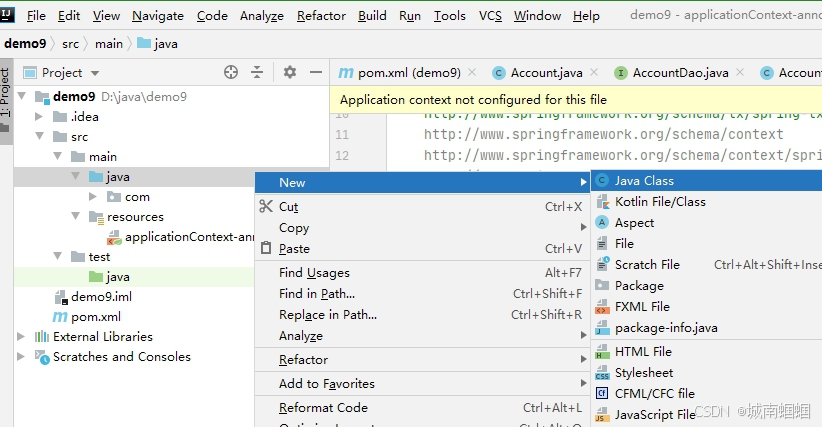822x427 pixels.
Task: Choose Replace in Path... entry
Action: [x=422, y=314]
